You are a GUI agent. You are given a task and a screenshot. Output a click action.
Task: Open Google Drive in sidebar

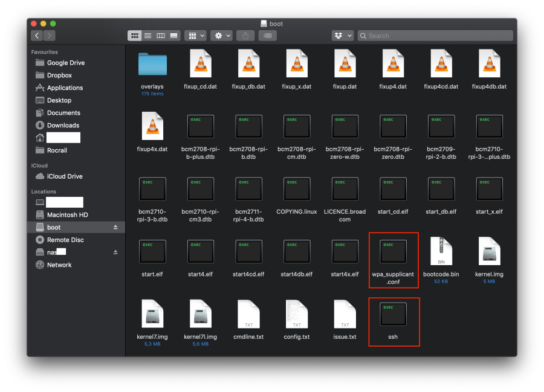coord(65,63)
